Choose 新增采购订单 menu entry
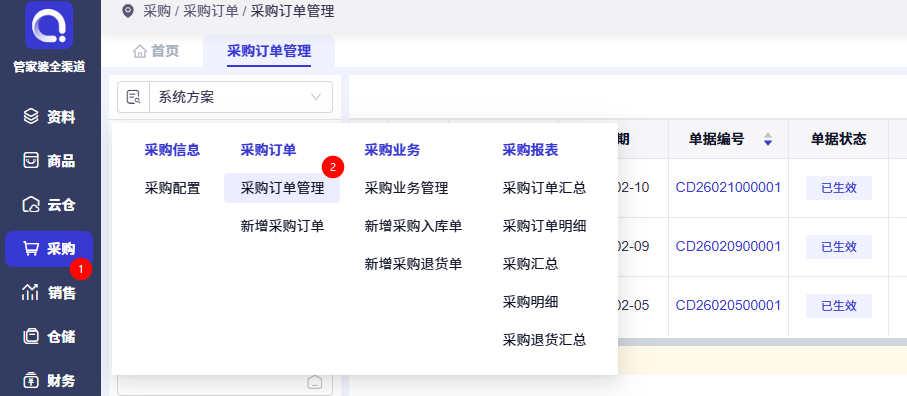The height and width of the screenshot is (396, 907). coord(282,226)
